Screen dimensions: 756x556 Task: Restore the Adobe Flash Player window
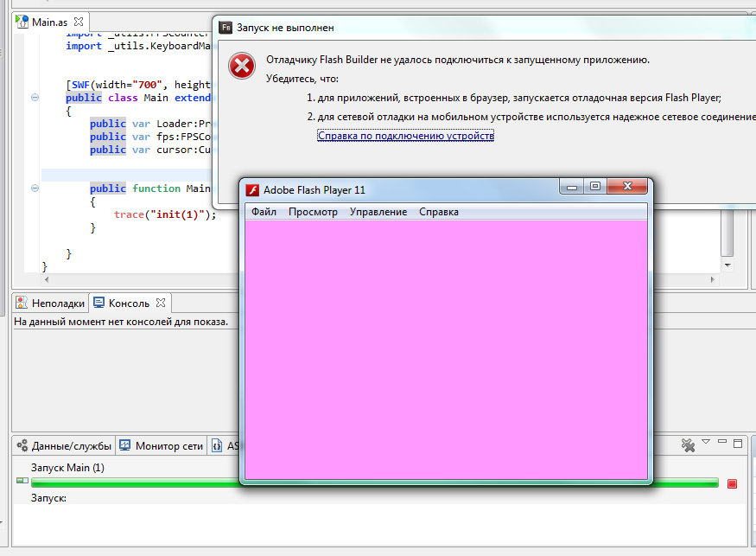tap(595, 186)
